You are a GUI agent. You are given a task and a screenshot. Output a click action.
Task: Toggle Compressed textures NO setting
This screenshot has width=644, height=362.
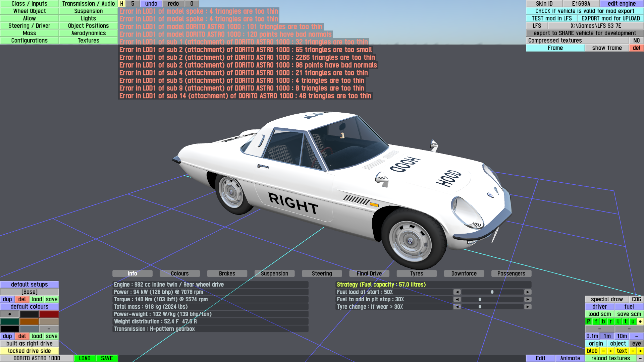[x=636, y=41]
